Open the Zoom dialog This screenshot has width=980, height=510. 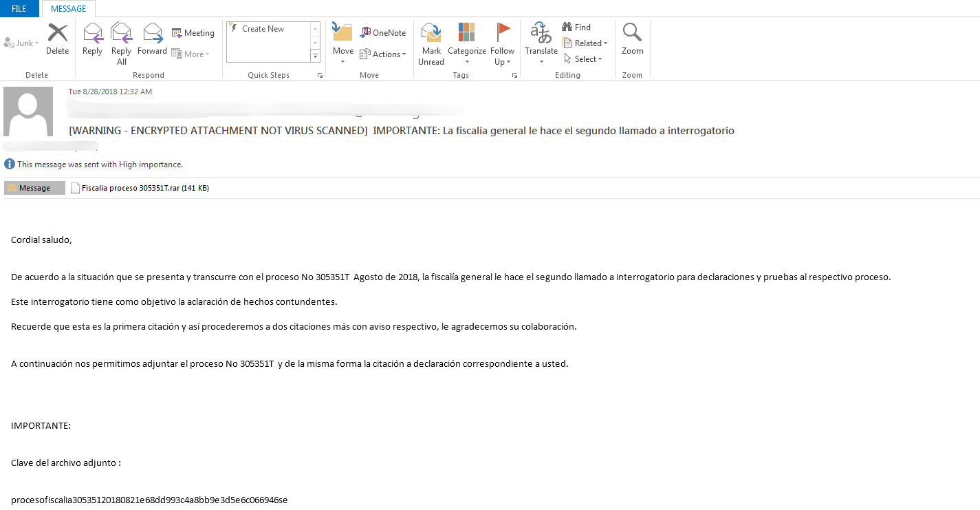(x=633, y=39)
